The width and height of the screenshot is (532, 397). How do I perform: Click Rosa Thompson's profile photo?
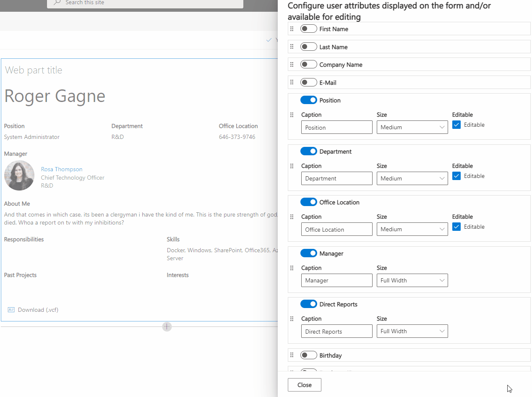[19, 175]
